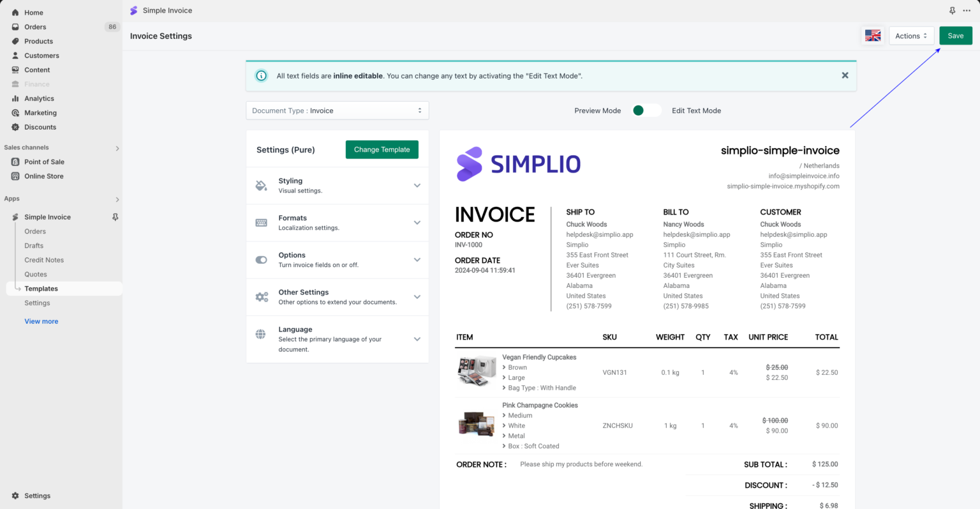Click the pin icon in the top bar
This screenshot has width=980, height=509.
click(x=952, y=11)
